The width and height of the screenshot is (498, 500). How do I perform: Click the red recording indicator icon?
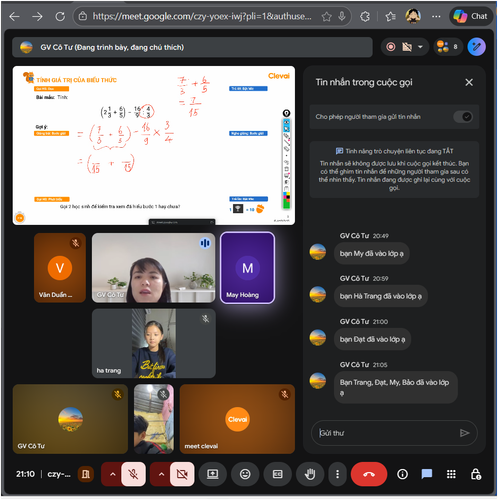click(x=391, y=47)
